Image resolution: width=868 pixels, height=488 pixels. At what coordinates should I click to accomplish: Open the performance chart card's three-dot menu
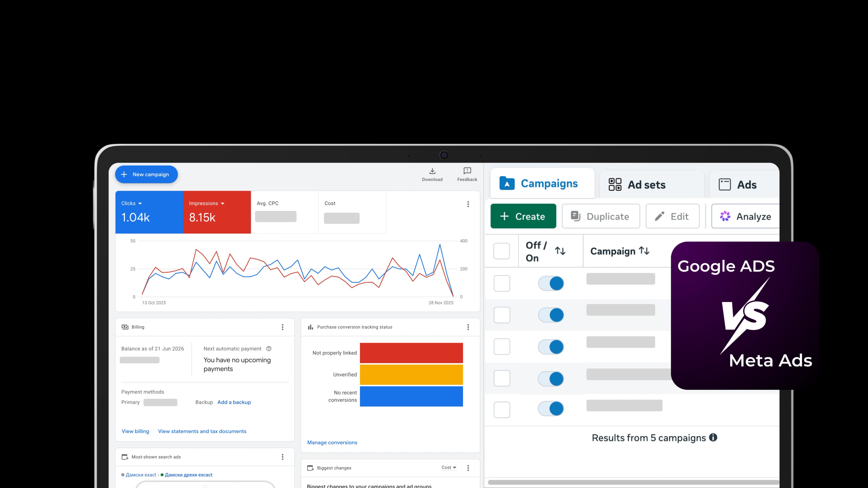click(x=468, y=204)
